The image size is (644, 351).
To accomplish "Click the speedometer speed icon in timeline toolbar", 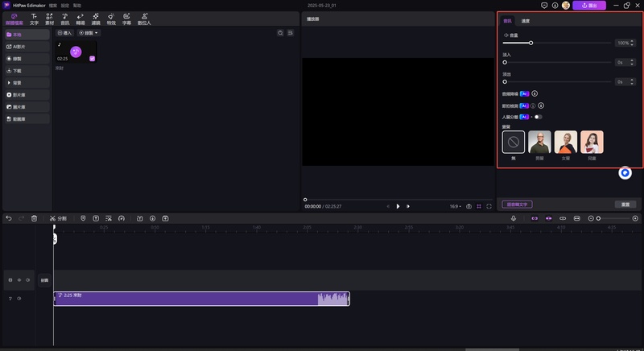I will [122, 218].
